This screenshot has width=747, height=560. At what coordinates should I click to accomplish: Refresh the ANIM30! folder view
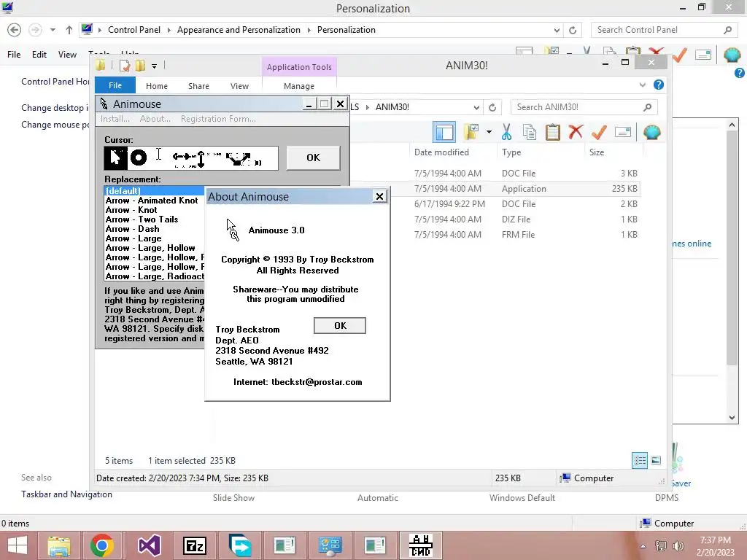click(492, 107)
